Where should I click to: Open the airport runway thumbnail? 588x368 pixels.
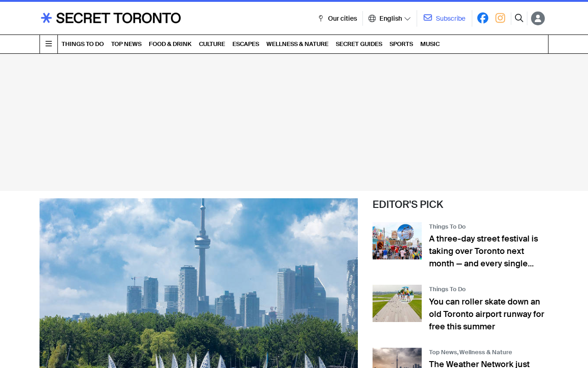click(397, 304)
